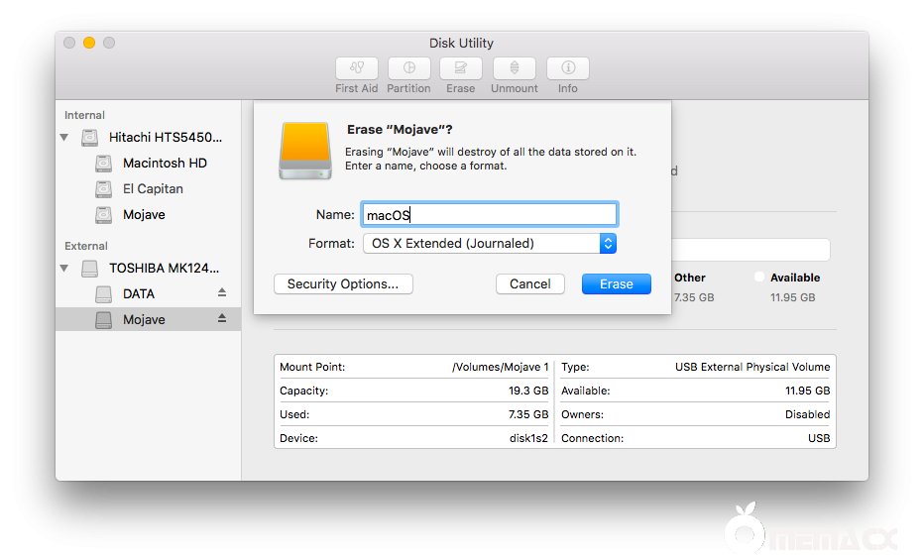The height and width of the screenshot is (560, 924).
Task: Click the First Aid toolbar icon
Action: pos(357,68)
